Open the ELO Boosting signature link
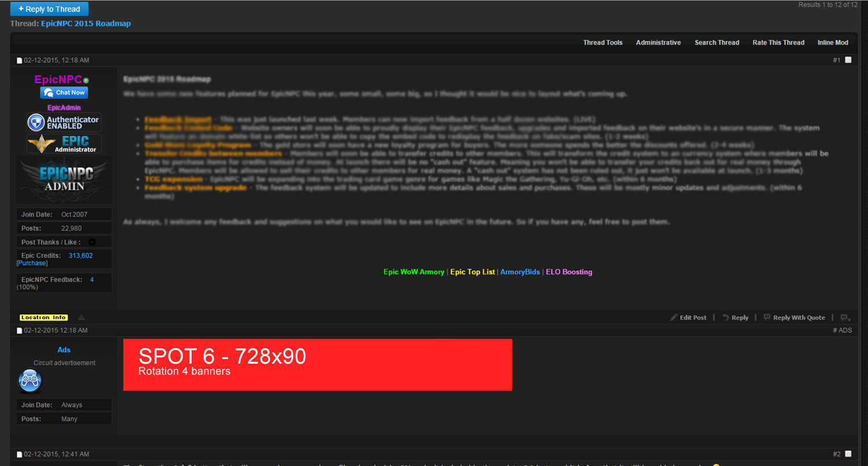This screenshot has width=868, height=466. click(x=569, y=272)
